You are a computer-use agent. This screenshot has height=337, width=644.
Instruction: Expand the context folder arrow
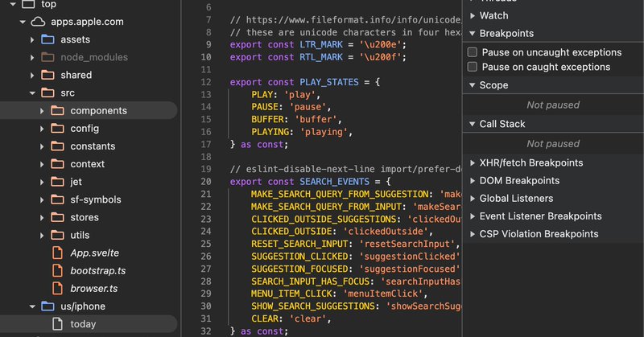(42, 164)
